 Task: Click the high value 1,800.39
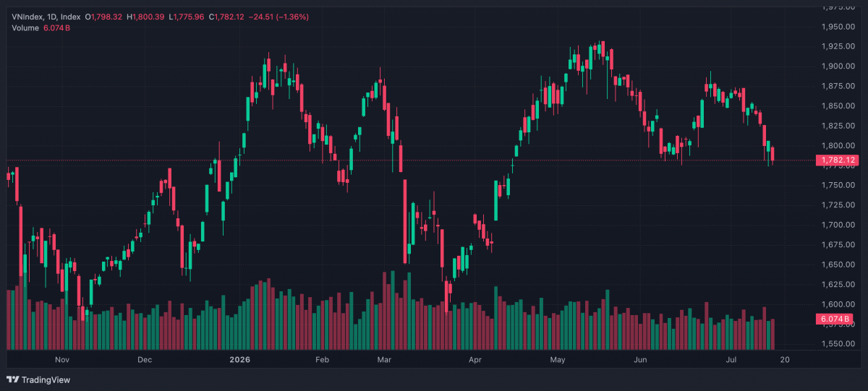tap(149, 17)
